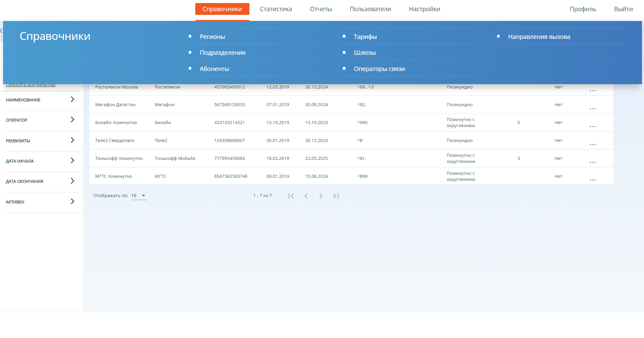Open row actions for Билайн поминутно
Image resolution: width=644 pixels, height=338 pixels.
(592, 126)
